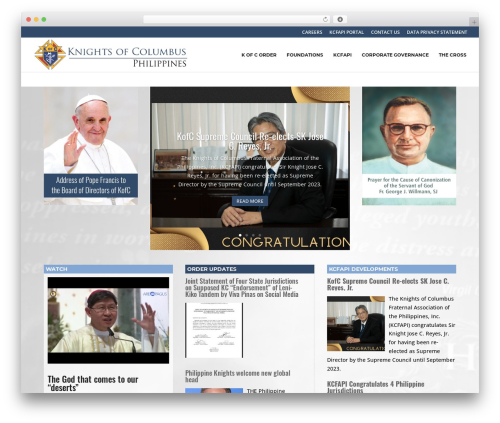Image resolution: width=500 pixels, height=423 pixels.
Task: Open the K of C Order menu
Action: (x=259, y=55)
